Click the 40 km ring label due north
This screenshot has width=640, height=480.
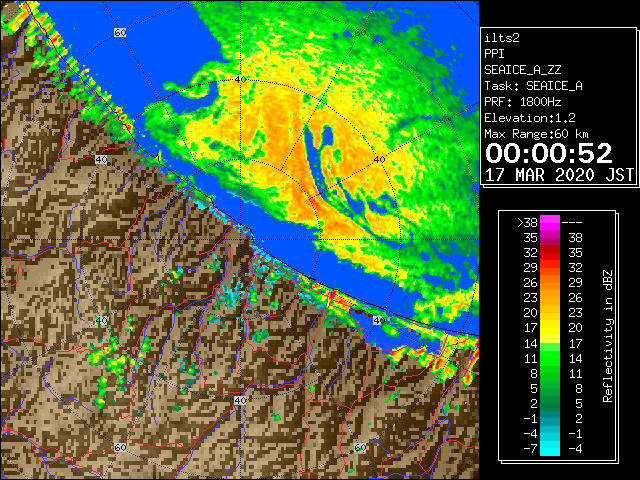[240, 80]
